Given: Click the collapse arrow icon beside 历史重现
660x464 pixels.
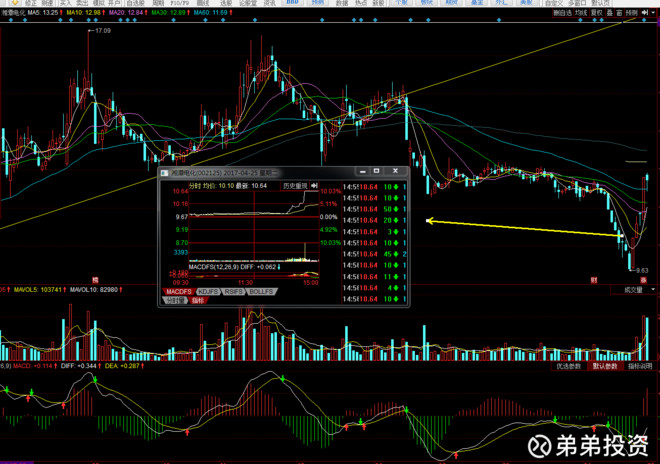Looking at the screenshot, I should pos(314,186).
